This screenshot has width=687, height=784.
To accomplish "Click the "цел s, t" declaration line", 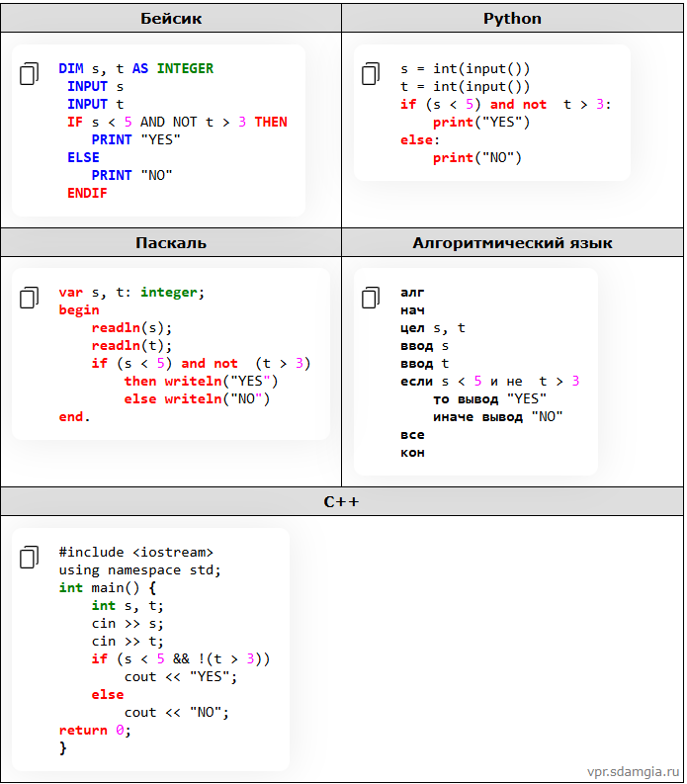I will (x=432, y=327).
